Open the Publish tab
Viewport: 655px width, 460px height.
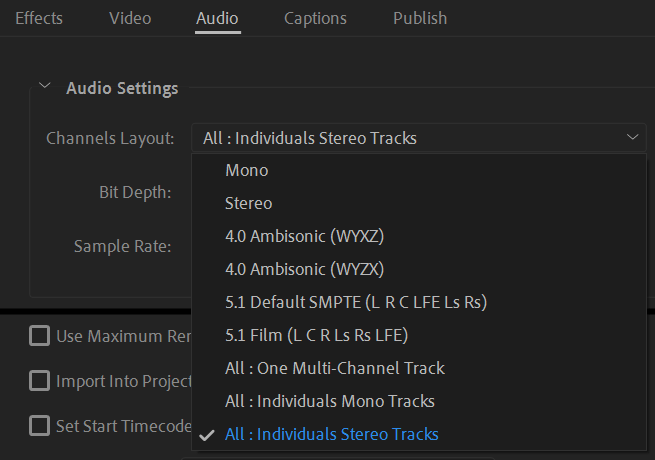(x=420, y=18)
